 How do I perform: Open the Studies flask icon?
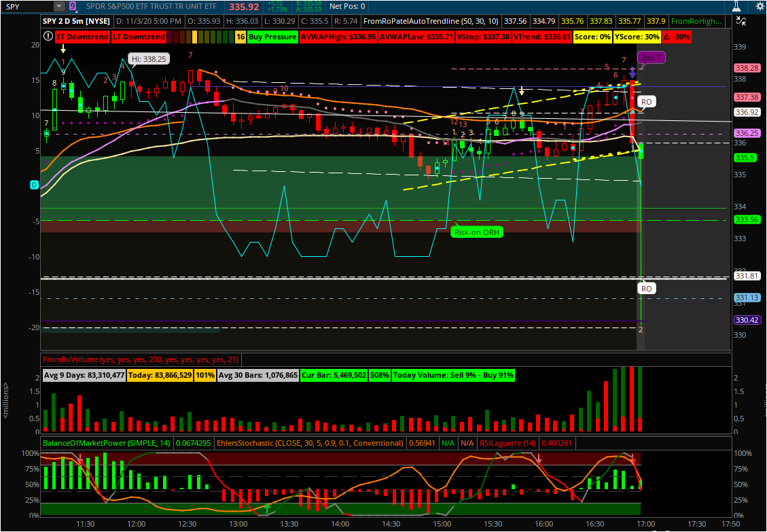point(736,6)
